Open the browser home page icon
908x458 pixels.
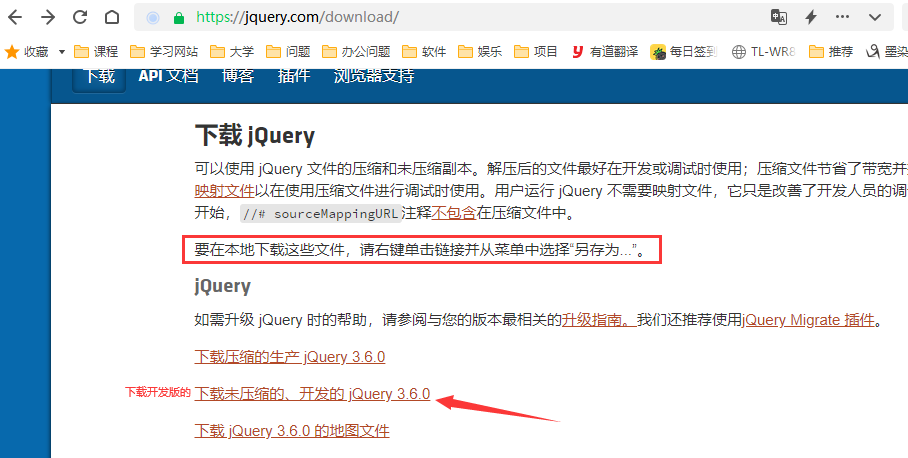click(x=112, y=17)
